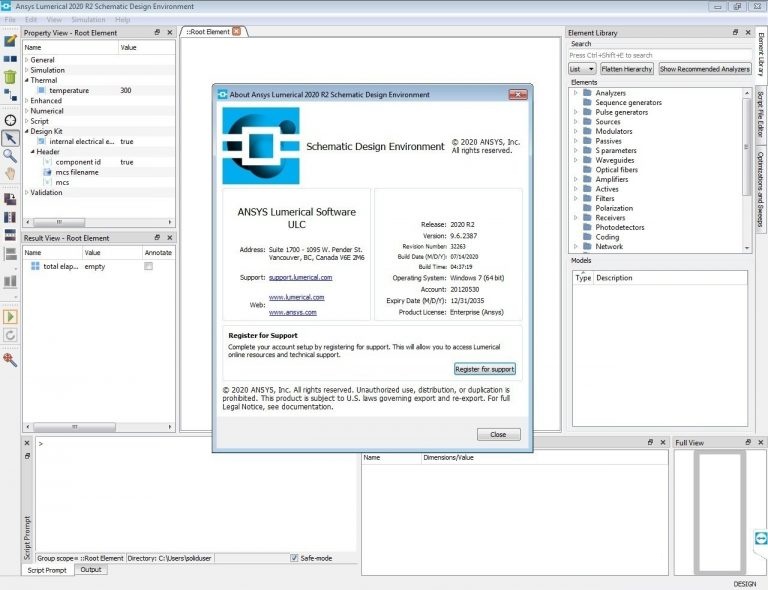Click Flatten Hierarchy button
This screenshot has width=768, height=590.
[x=626, y=69]
